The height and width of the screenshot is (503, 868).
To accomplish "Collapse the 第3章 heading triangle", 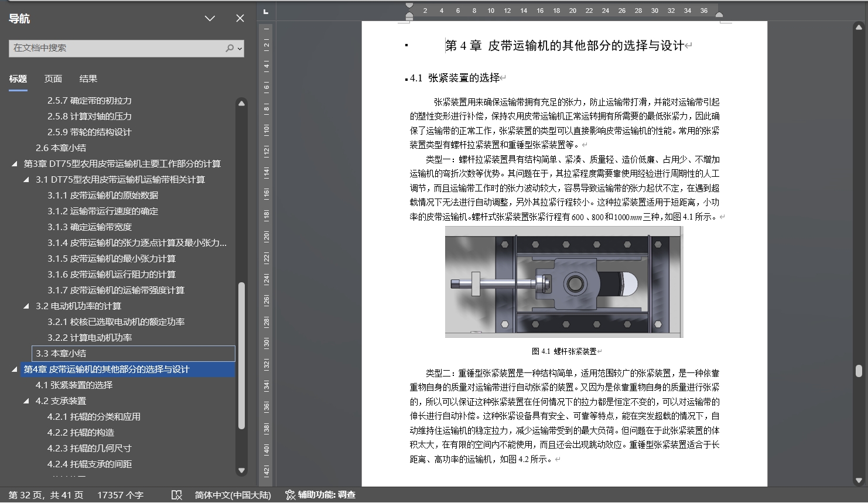I will click(15, 164).
